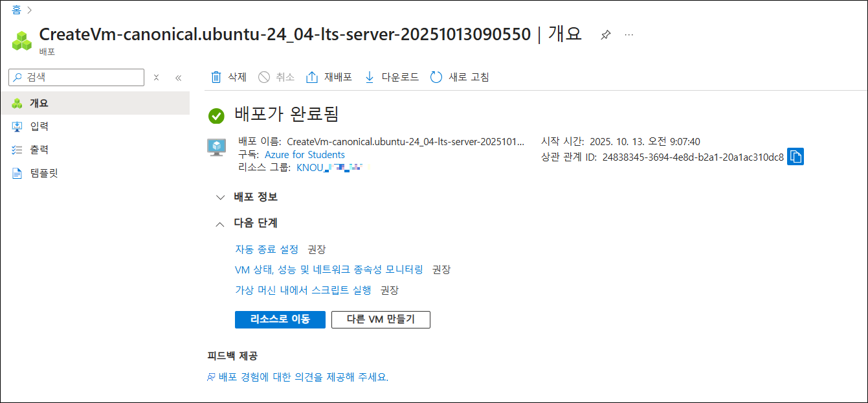868x403 pixels.
Task: Open the 자동 종료 설정 link
Action: 267,249
